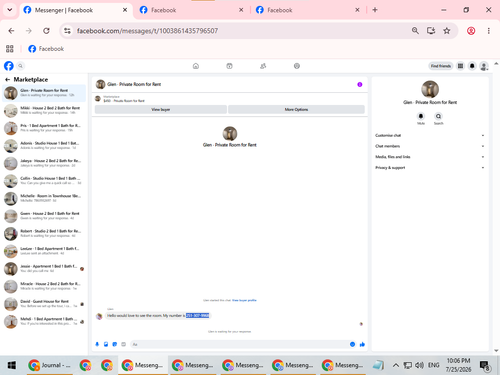Search in conversation via the Search icon
Image resolution: width=500 pixels, height=375 pixels.
click(438, 116)
